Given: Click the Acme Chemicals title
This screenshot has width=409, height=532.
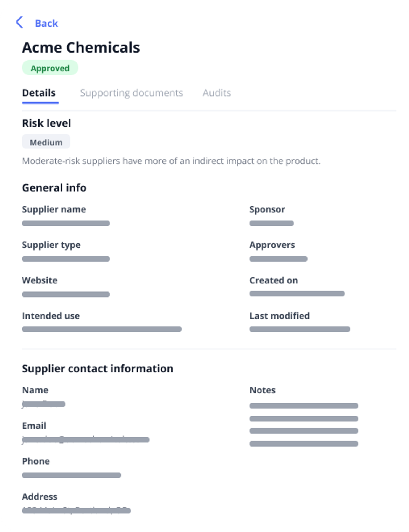Looking at the screenshot, I should [x=81, y=47].
